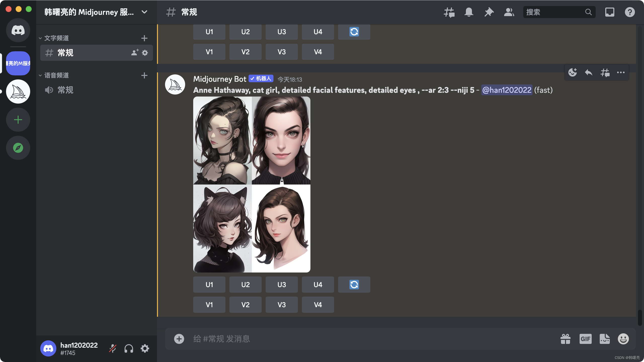Click U3 to upscale the cat girl image

281,285
